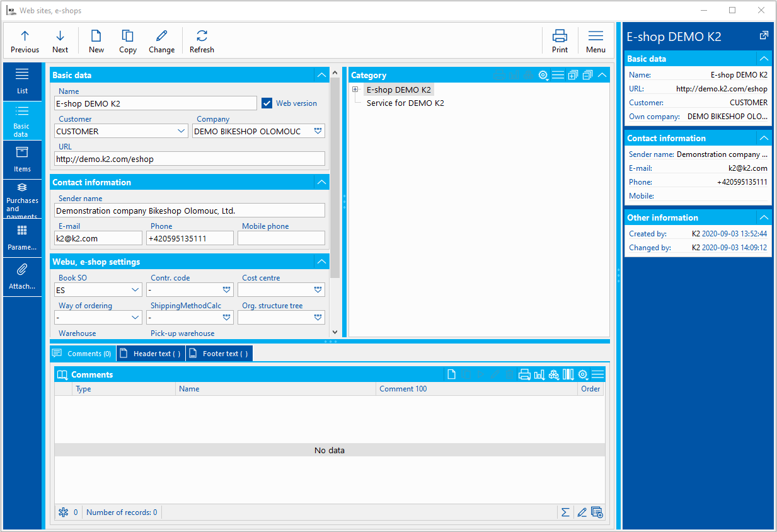
Task: Open the Parameters sidebar tab
Action: point(22,238)
